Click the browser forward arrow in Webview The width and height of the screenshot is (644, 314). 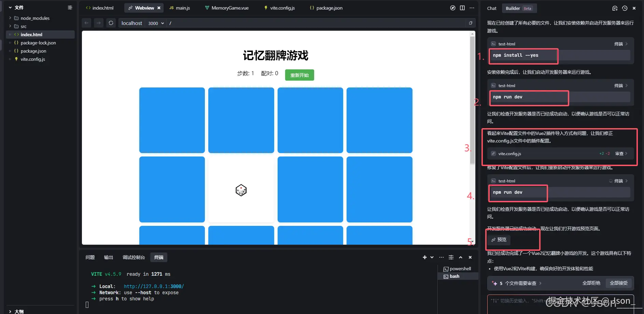[99, 23]
